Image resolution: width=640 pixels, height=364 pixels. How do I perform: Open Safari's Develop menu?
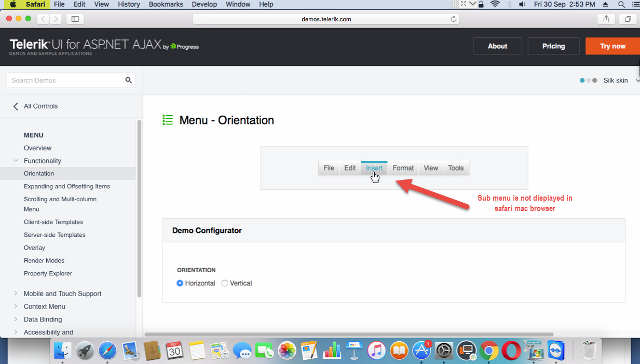205,4
